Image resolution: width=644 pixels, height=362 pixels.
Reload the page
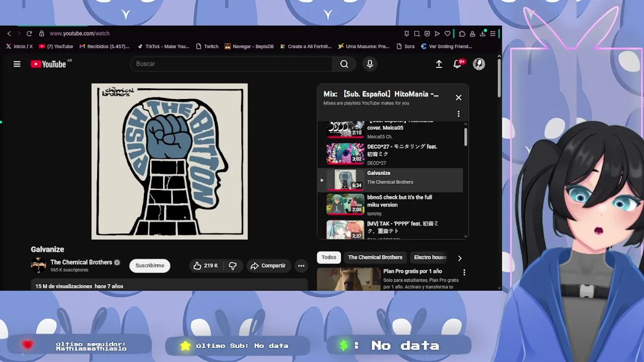click(x=29, y=34)
